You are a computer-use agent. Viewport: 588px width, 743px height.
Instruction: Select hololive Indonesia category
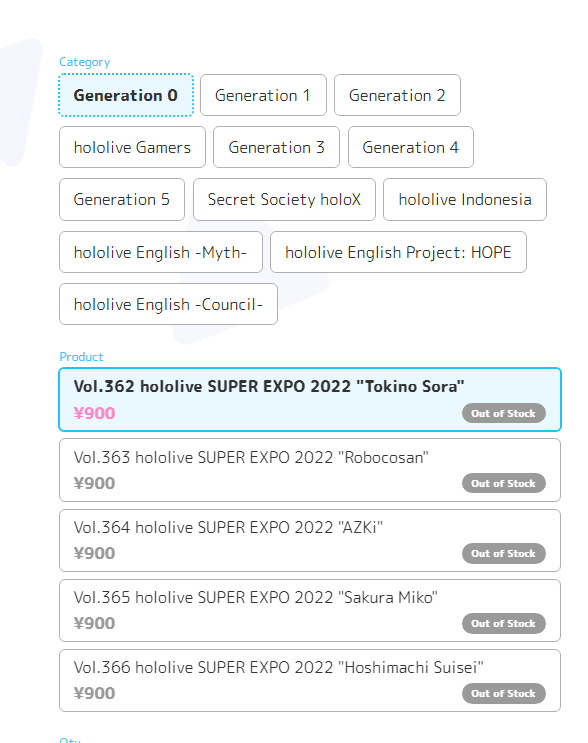coord(465,199)
